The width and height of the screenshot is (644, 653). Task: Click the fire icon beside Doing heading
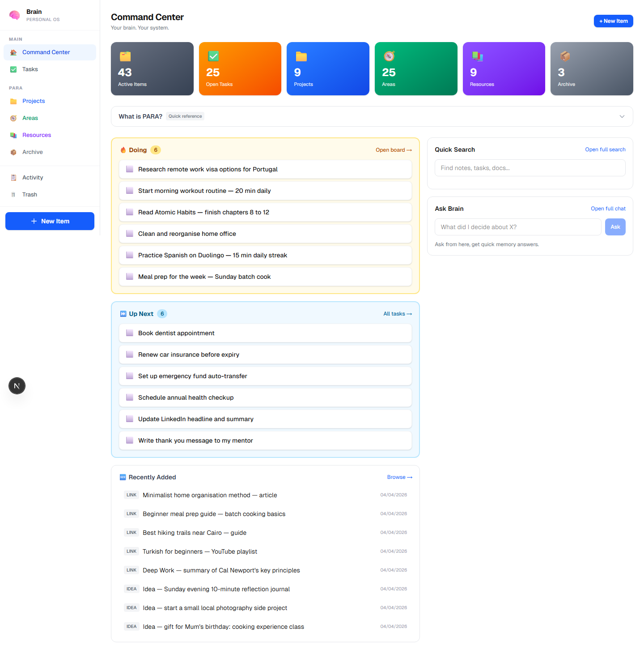123,149
